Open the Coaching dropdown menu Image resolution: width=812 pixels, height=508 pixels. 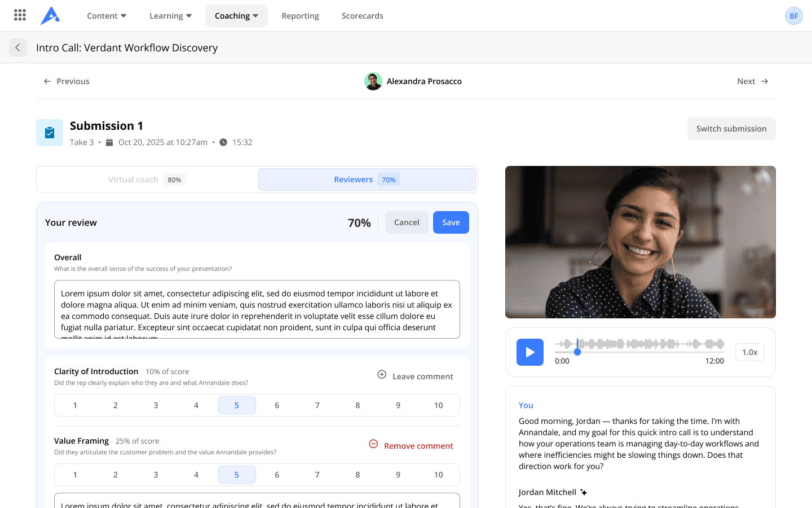[x=237, y=16]
